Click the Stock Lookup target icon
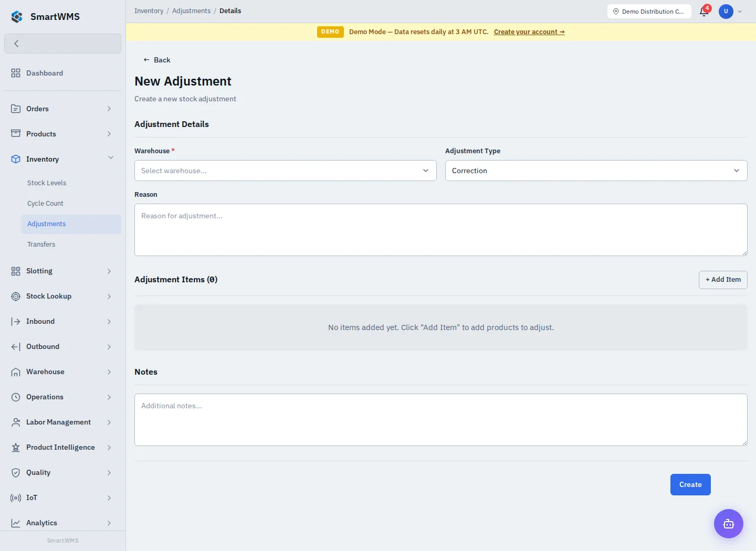 coord(16,296)
